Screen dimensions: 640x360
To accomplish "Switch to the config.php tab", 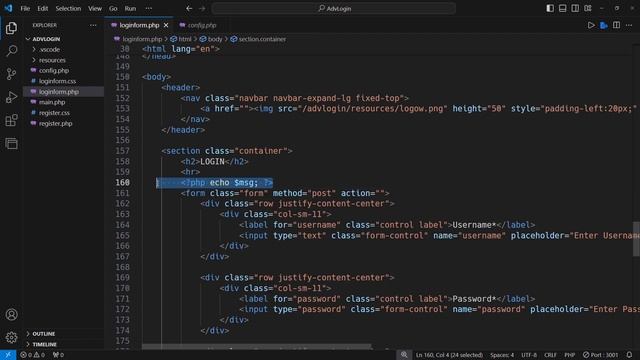I will tap(198, 25).
